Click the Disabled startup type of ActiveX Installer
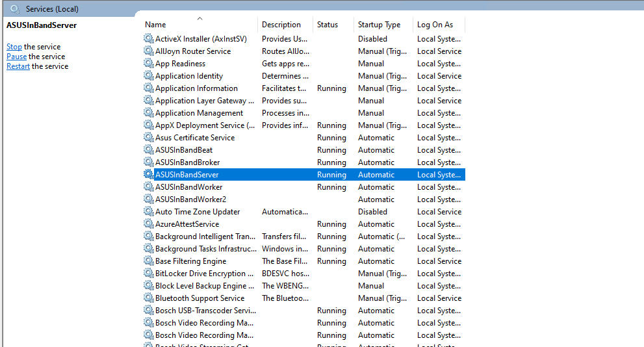 (372, 39)
